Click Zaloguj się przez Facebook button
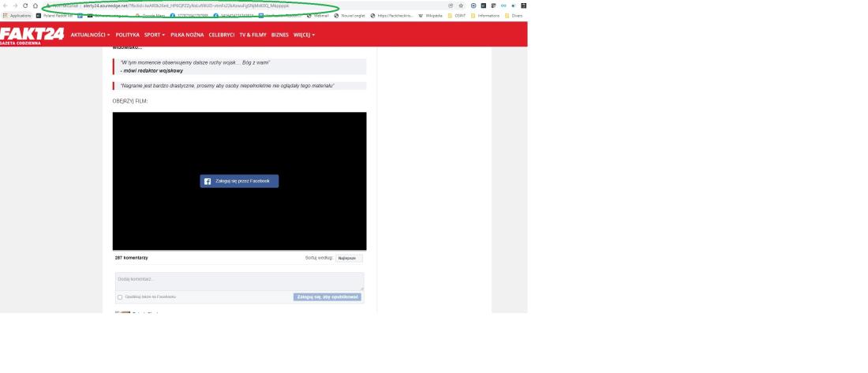 239,181
